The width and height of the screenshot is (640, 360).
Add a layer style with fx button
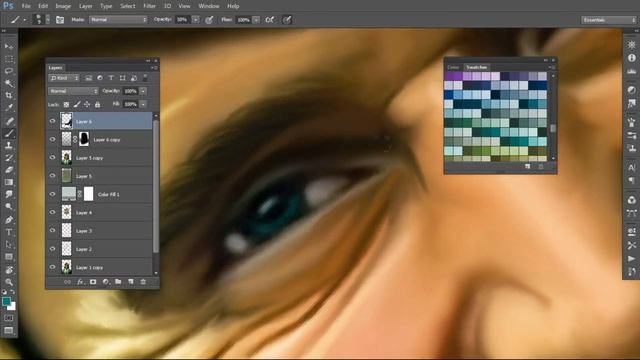(80, 282)
